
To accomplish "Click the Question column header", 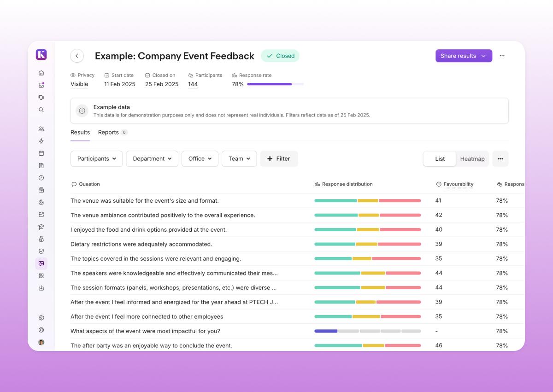I will [x=86, y=184].
